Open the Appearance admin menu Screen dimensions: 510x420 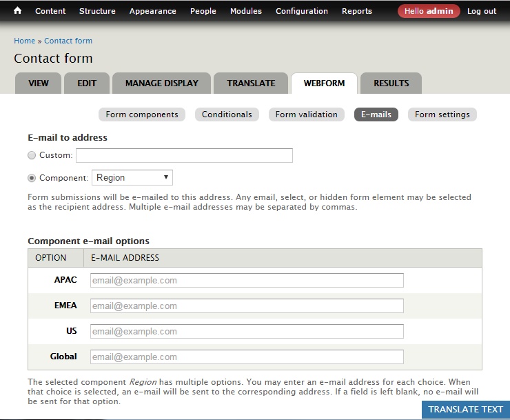[152, 11]
